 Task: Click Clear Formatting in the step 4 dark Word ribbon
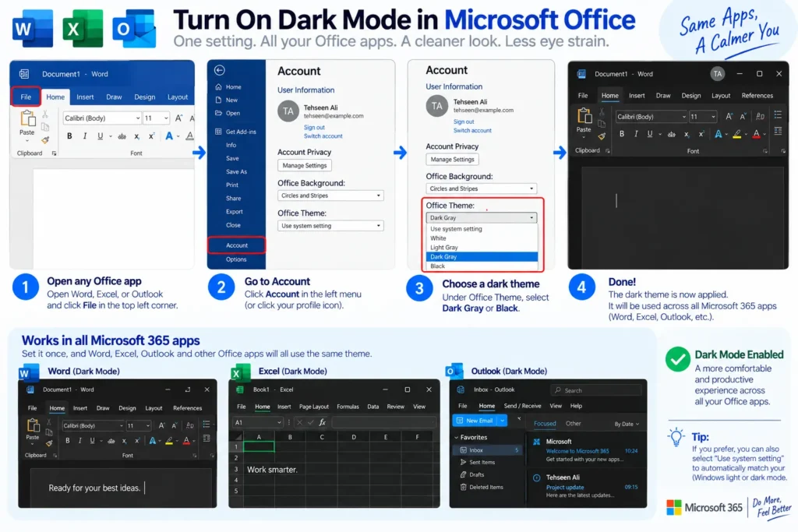tap(760, 117)
